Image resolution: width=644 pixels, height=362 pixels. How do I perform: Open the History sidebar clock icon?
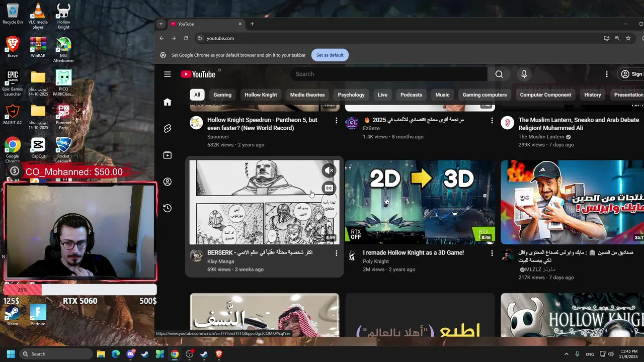click(x=168, y=208)
